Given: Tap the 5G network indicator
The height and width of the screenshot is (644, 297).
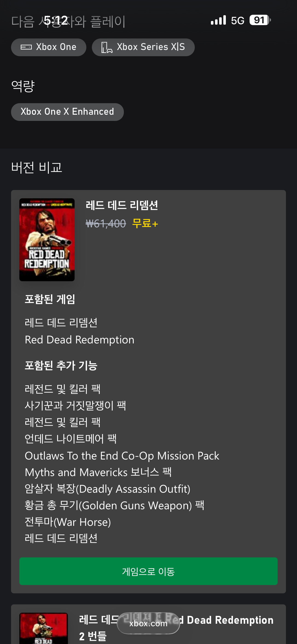Looking at the screenshot, I should 237,20.
